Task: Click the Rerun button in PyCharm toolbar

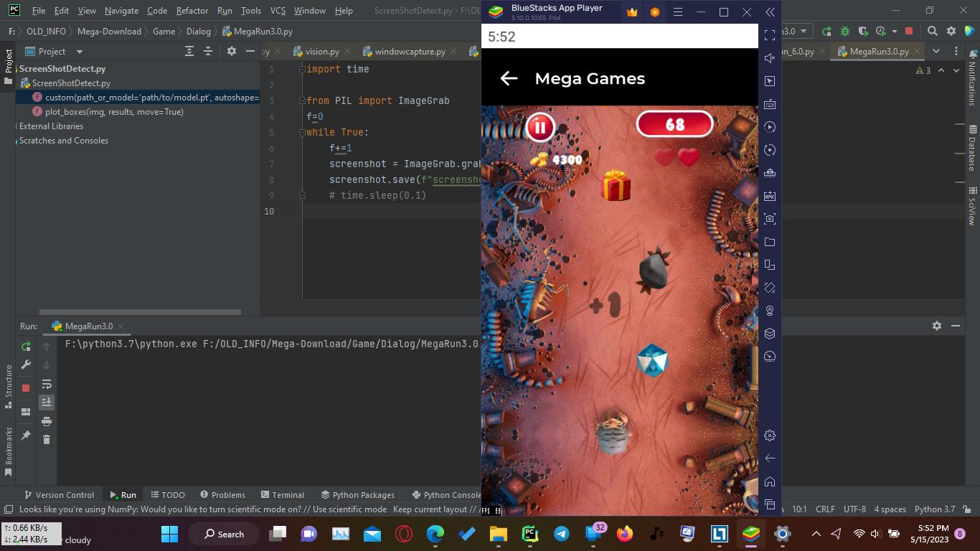Action: [826, 32]
